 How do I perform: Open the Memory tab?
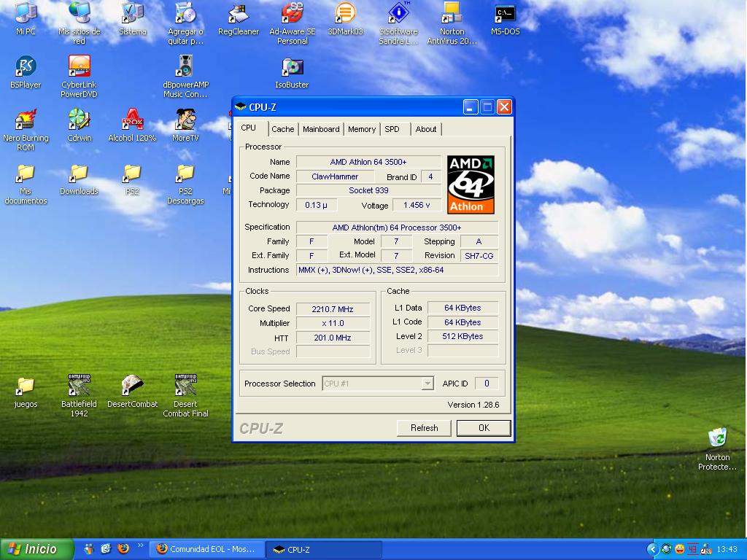[x=361, y=129]
